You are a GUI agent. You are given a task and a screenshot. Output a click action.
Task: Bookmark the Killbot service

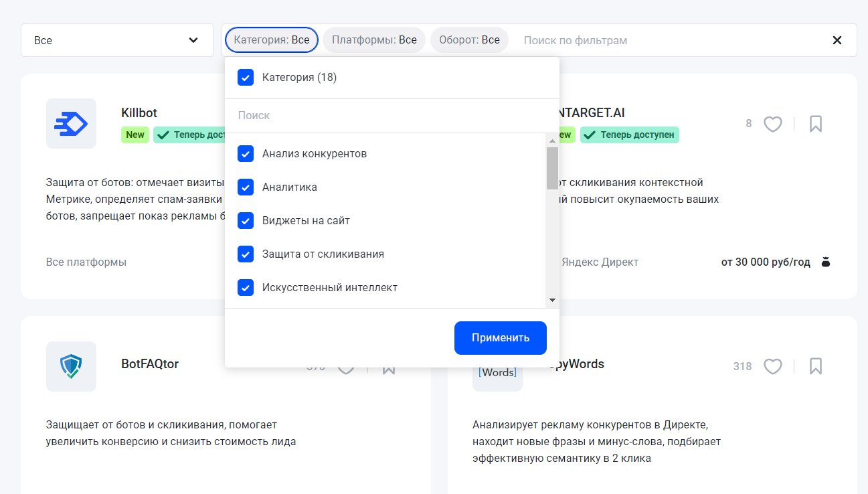pyautogui.click(x=389, y=123)
